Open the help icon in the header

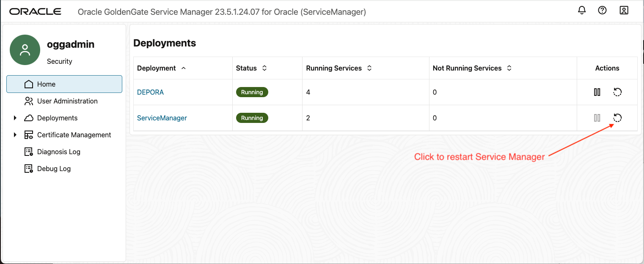pyautogui.click(x=602, y=10)
